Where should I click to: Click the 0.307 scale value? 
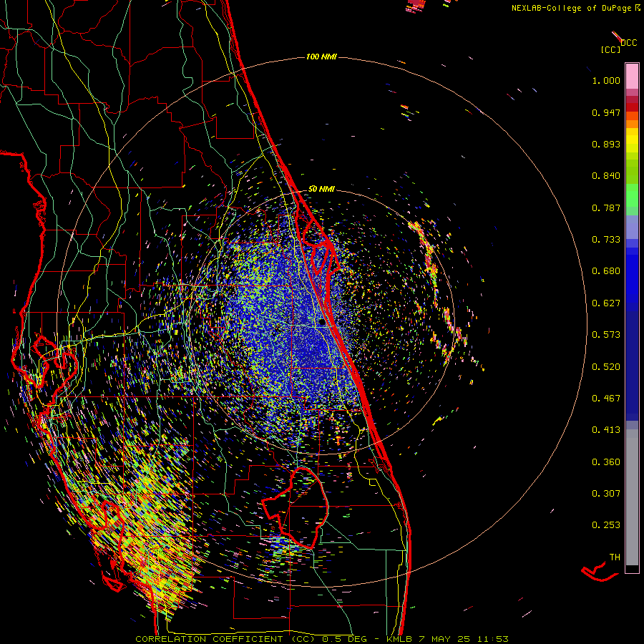coord(606,494)
